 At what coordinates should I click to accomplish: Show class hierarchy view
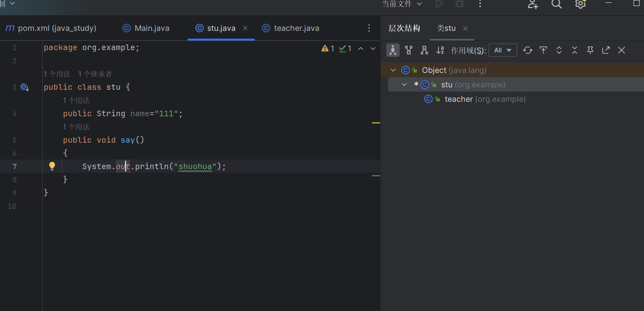[x=393, y=50]
